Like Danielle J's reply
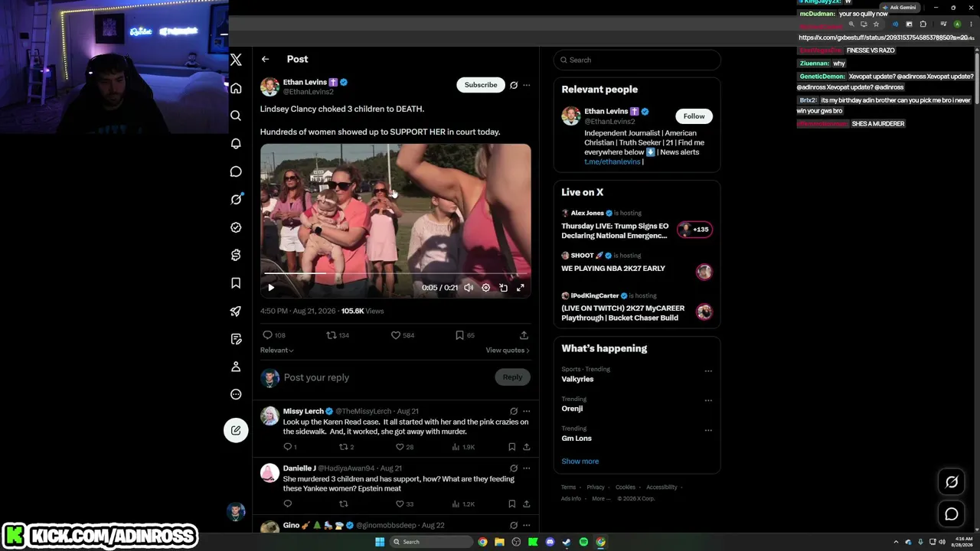Image resolution: width=980 pixels, height=551 pixels. [404, 504]
